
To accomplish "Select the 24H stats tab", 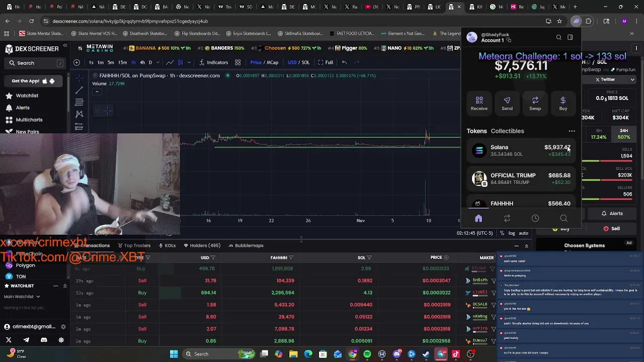I will [x=624, y=134].
